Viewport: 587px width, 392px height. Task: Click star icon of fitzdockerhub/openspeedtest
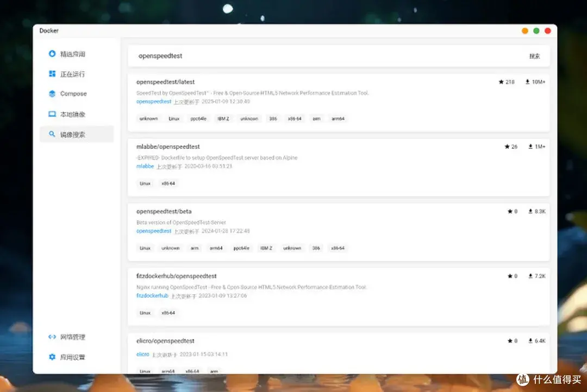coord(510,276)
